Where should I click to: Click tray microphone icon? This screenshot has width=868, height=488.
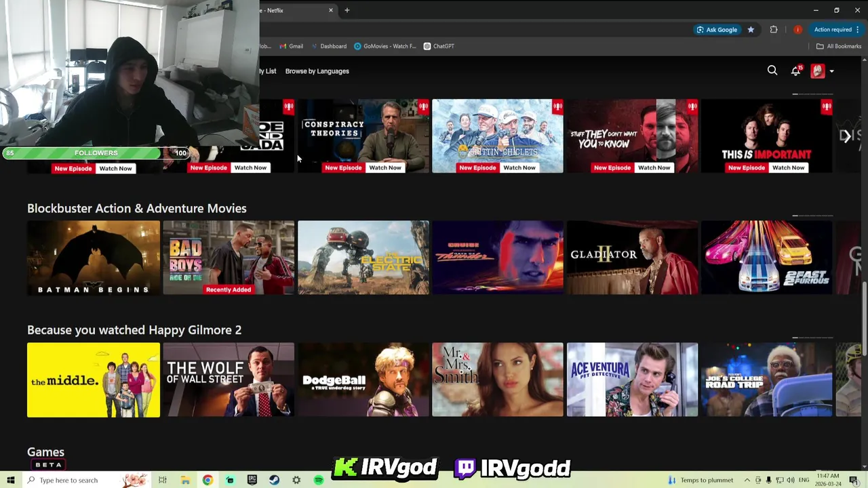tap(768, 480)
